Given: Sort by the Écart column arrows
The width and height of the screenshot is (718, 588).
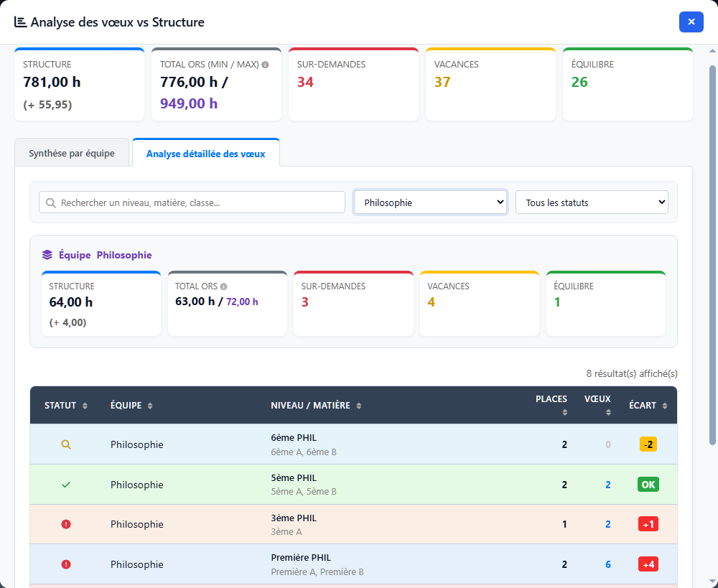Looking at the screenshot, I should (x=664, y=406).
